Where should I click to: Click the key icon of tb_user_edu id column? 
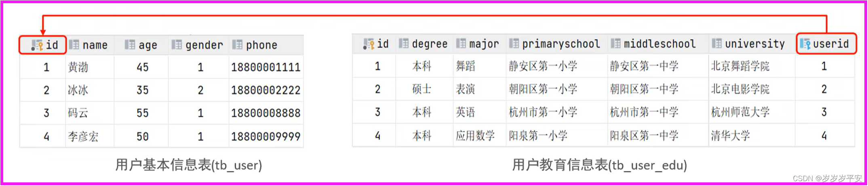(369, 44)
